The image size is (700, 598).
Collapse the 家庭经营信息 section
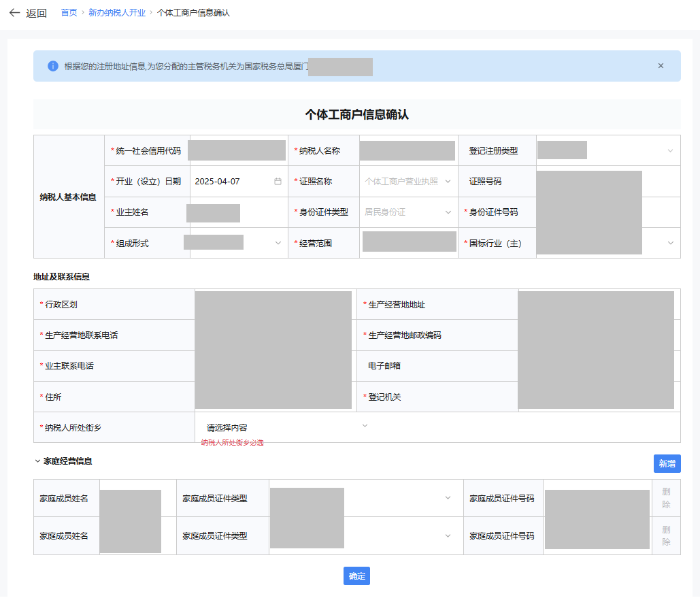[x=37, y=461]
